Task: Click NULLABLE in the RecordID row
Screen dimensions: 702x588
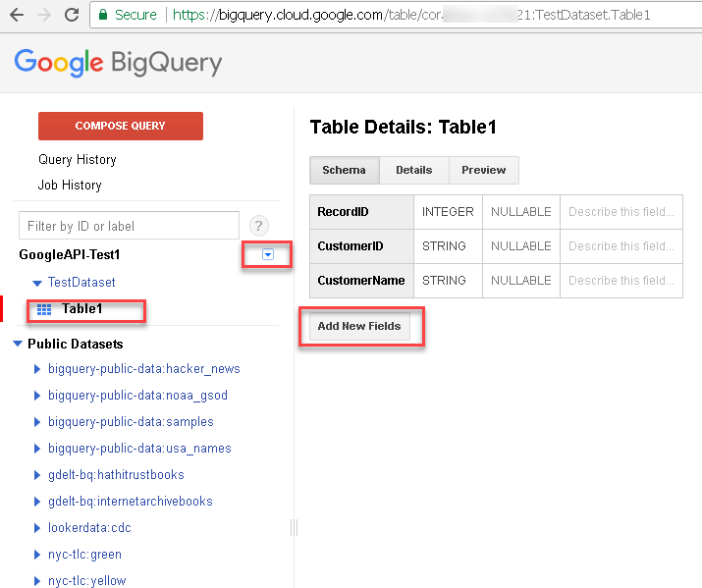Action: tap(521, 212)
